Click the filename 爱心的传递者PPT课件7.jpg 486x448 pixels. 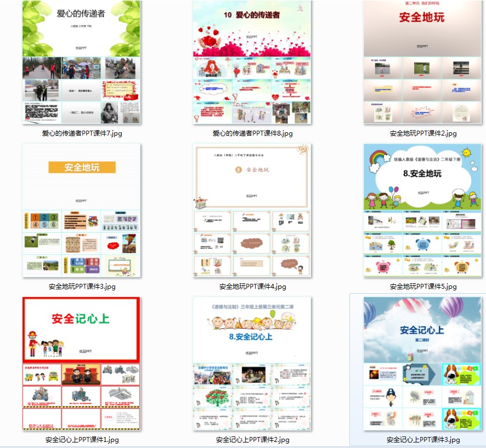pos(81,133)
